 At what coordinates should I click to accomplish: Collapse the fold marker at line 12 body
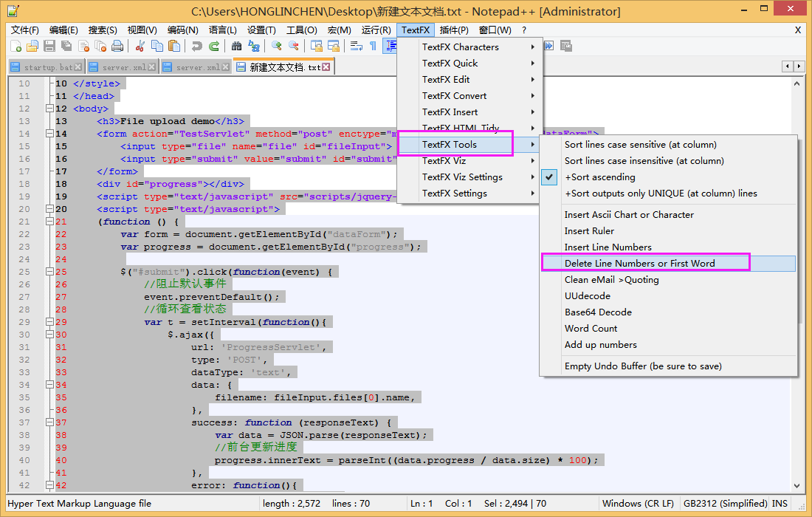pyautogui.click(x=49, y=109)
